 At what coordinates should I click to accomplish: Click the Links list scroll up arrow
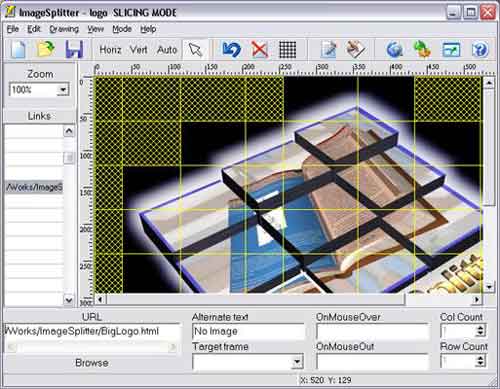pos(69,131)
